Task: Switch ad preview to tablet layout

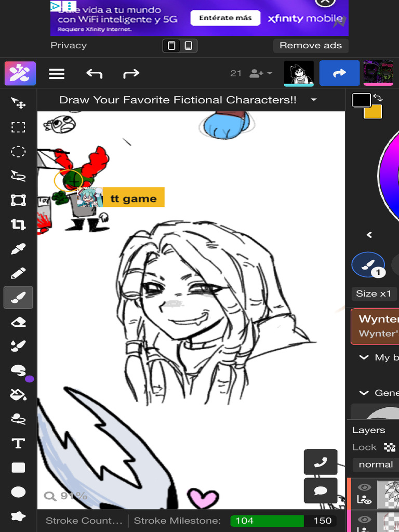Action: coord(171,46)
